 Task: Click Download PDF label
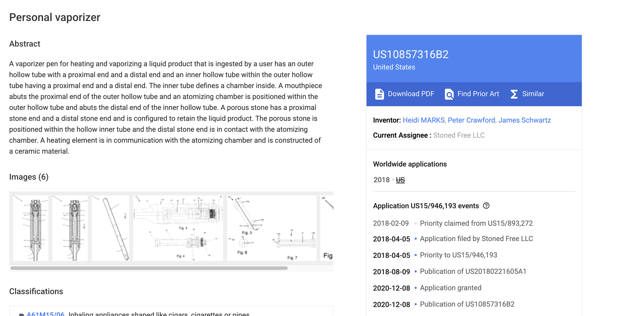[411, 94]
